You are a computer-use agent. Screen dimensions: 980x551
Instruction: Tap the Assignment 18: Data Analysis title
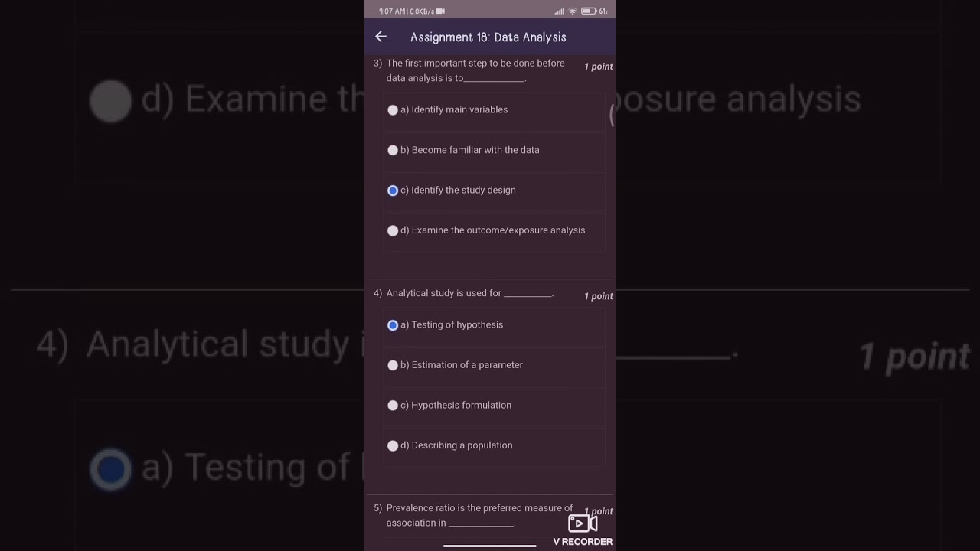488,37
